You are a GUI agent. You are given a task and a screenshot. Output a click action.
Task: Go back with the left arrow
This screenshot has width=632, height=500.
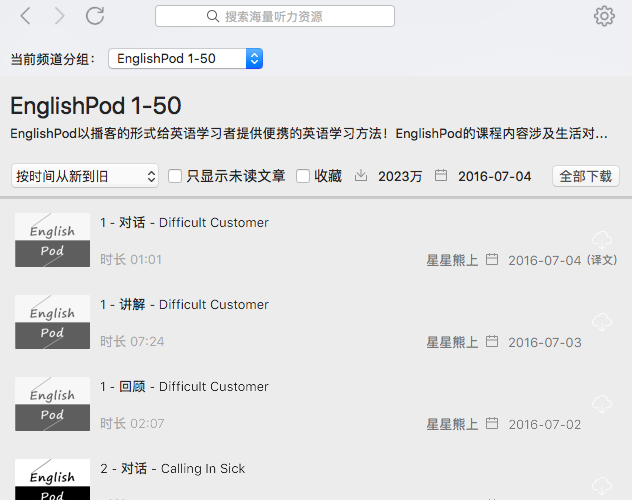tap(25, 16)
